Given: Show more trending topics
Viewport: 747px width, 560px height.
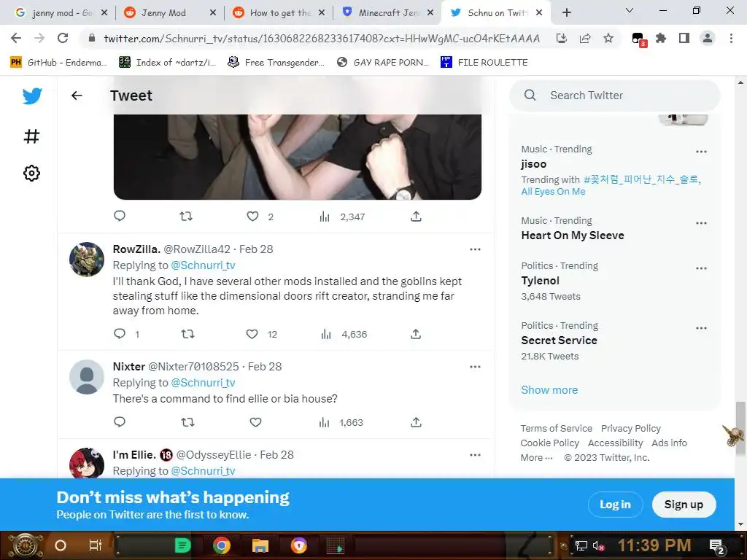Looking at the screenshot, I should [549, 390].
